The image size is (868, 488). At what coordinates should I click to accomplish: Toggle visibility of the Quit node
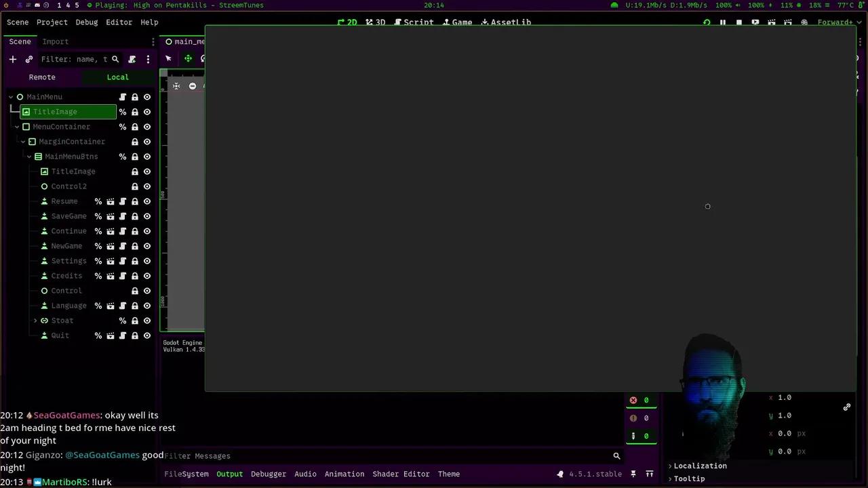[x=147, y=335]
